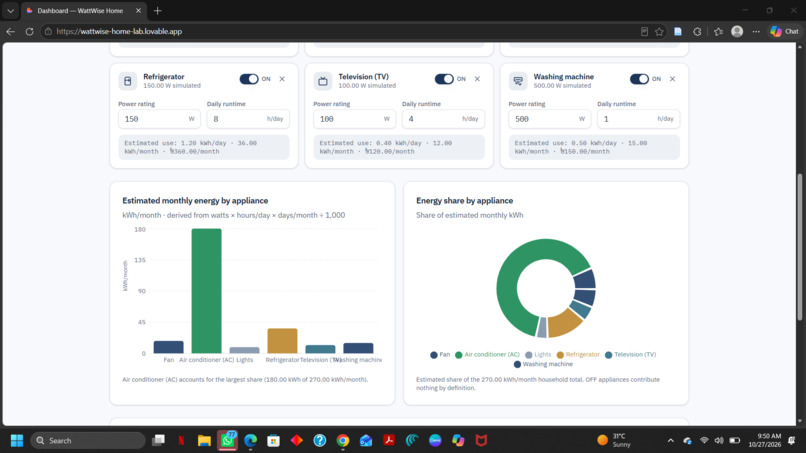
Task: Click the Television appliance icon
Action: 323,81
